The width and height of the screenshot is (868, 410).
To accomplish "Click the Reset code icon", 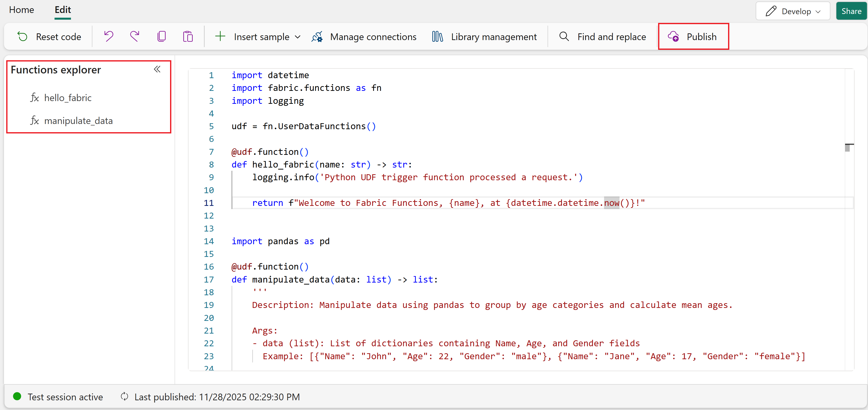I will 23,36.
